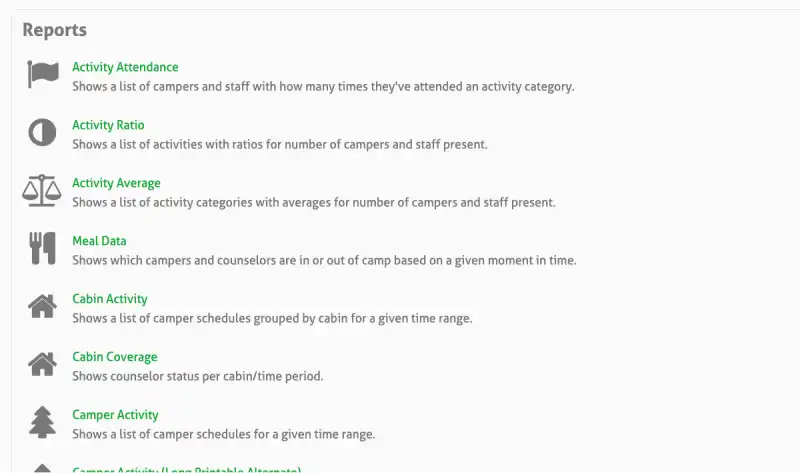Open the Meal Data report
This screenshot has height=473, width=800.
pos(99,241)
